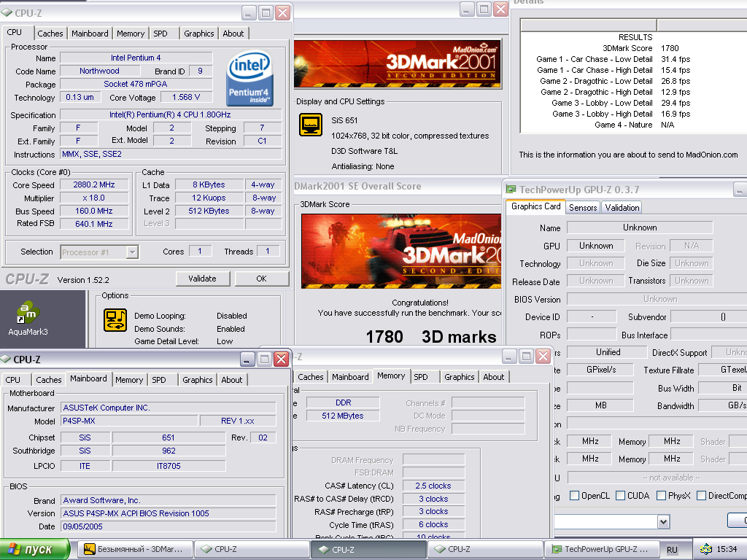Click the P4SP-MX model value

130,421
